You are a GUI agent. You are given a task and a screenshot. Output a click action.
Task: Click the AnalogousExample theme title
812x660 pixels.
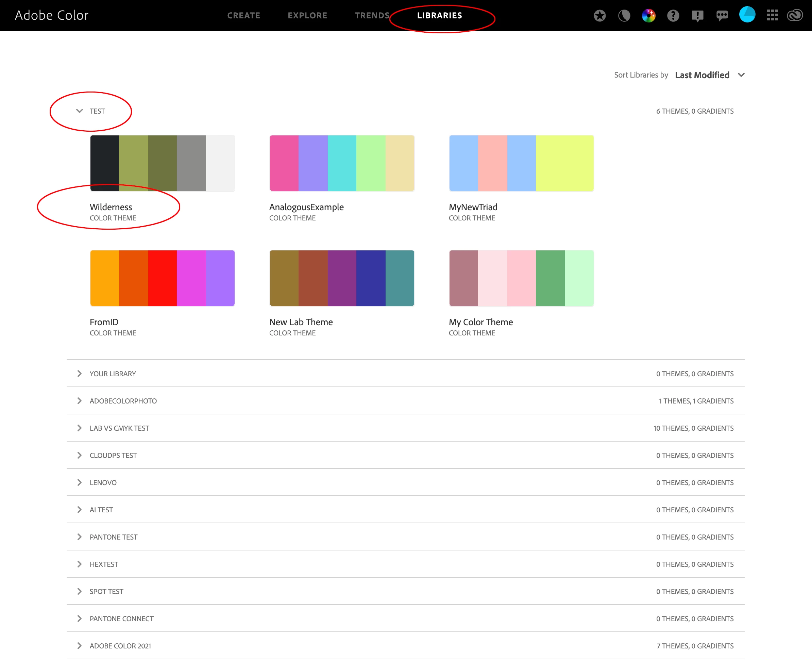click(x=306, y=207)
